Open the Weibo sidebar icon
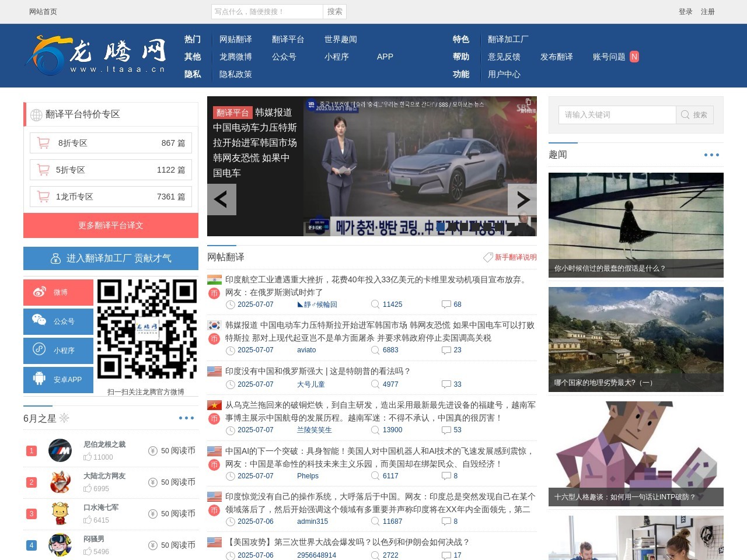Screen dimensions: 747x560 (39, 292)
